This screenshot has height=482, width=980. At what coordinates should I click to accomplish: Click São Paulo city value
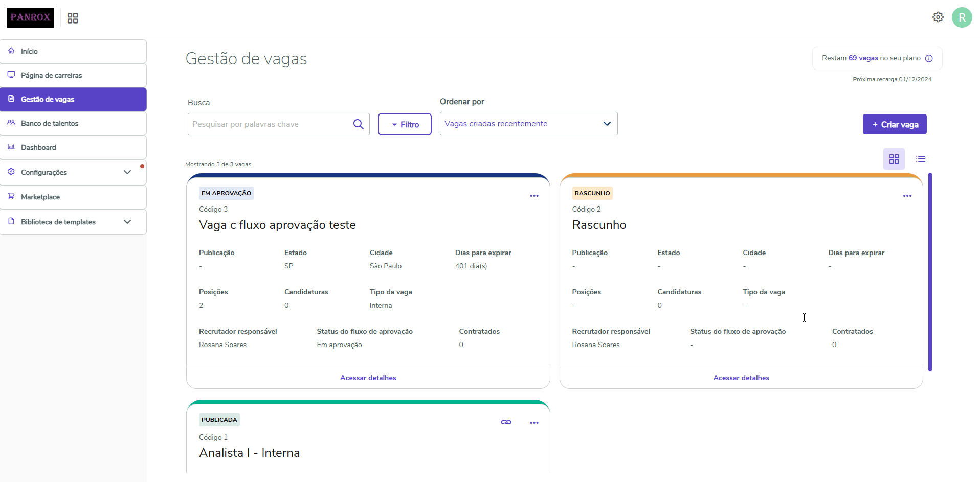tap(386, 266)
